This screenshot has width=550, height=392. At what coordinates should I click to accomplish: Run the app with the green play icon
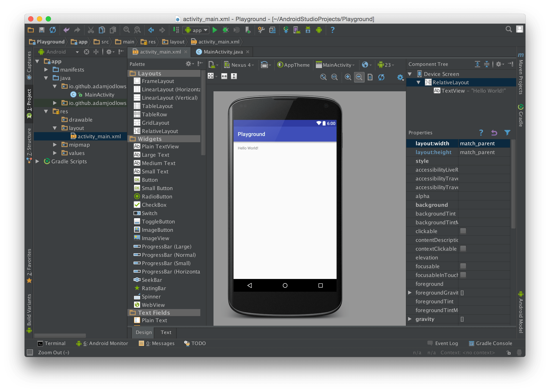[x=215, y=30]
